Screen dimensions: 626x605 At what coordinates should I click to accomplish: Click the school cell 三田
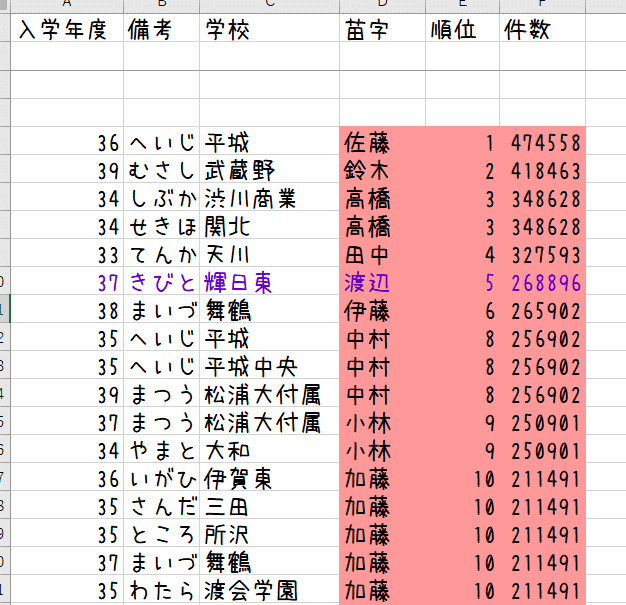click(x=269, y=505)
